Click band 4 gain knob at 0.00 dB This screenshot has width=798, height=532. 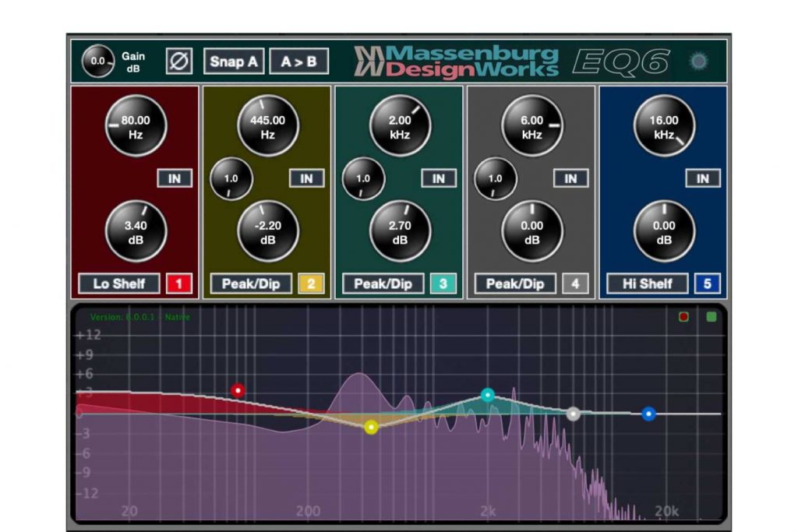(531, 231)
